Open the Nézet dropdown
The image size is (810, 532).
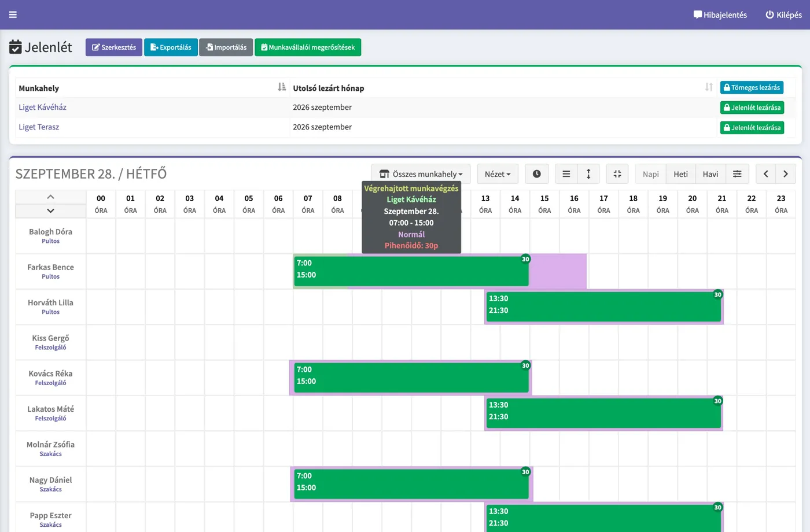click(x=498, y=174)
